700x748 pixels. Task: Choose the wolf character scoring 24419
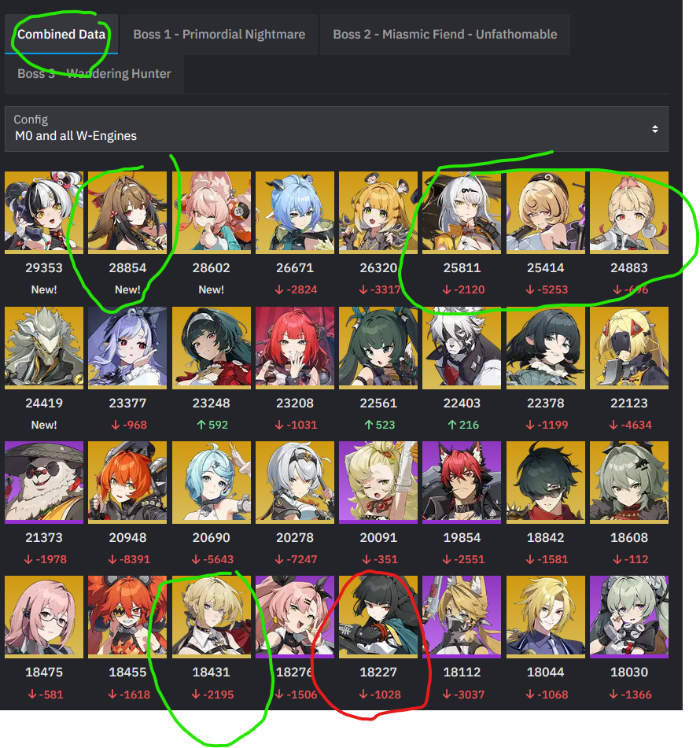(x=44, y=348)
